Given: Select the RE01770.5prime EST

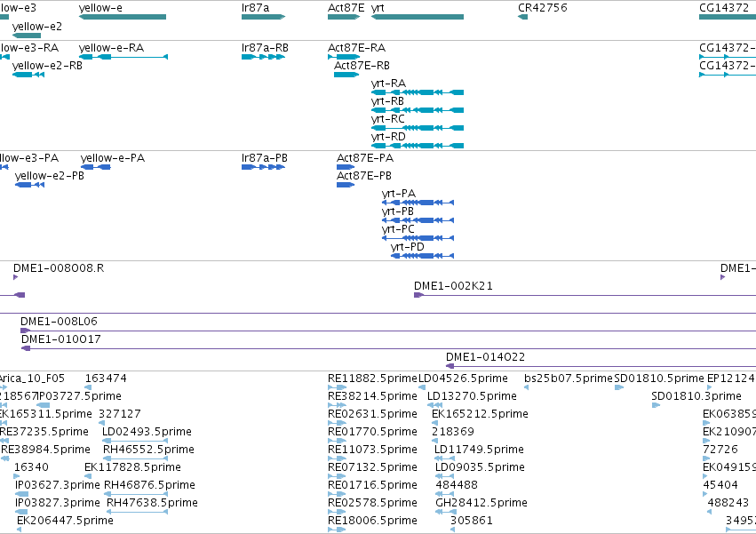Looking at the screenshot, I should (373, 432).
